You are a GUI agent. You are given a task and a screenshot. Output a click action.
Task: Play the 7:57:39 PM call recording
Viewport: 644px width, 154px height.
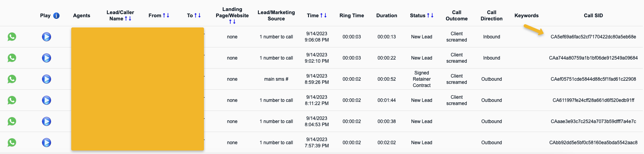(47, 143)
